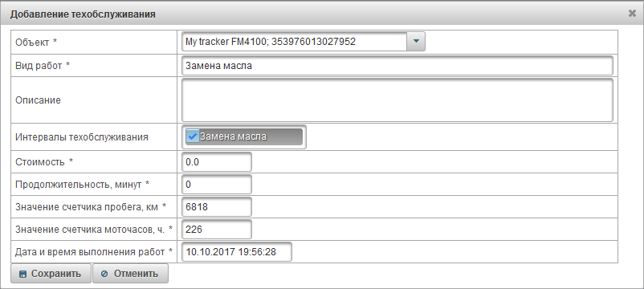Select the mileage counter field showing 6818
This screenshot has height=289, width=644.
217,207
